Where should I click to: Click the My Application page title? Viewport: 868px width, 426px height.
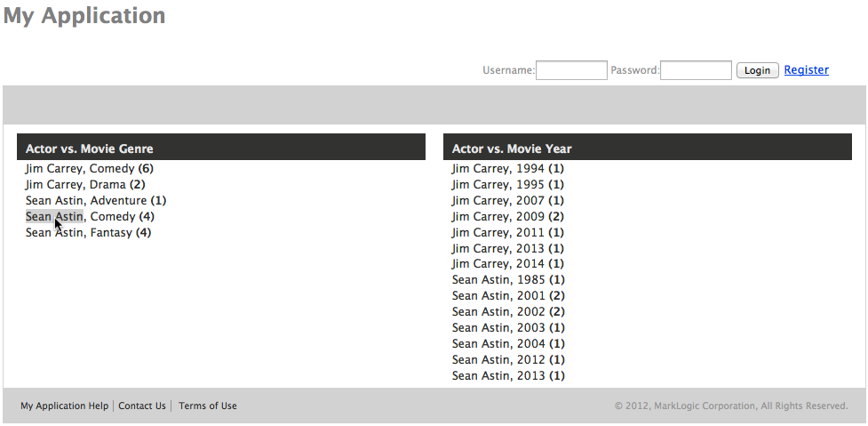coord(84,16)
